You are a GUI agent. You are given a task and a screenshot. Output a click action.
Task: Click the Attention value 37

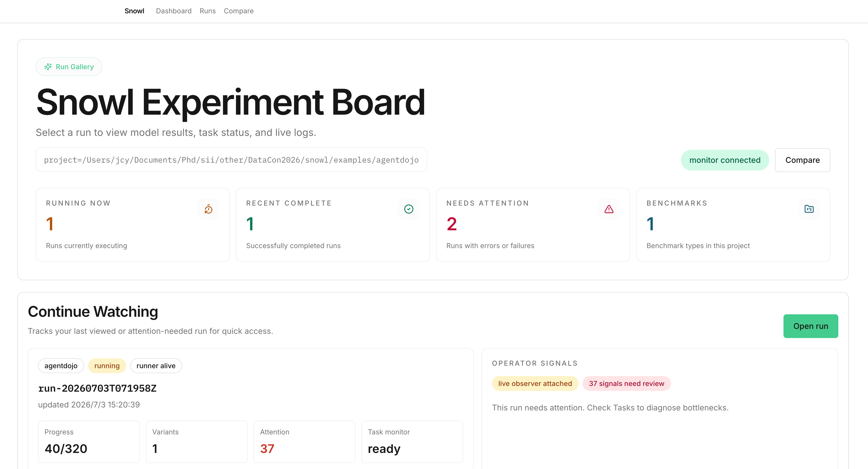[267, 449]
